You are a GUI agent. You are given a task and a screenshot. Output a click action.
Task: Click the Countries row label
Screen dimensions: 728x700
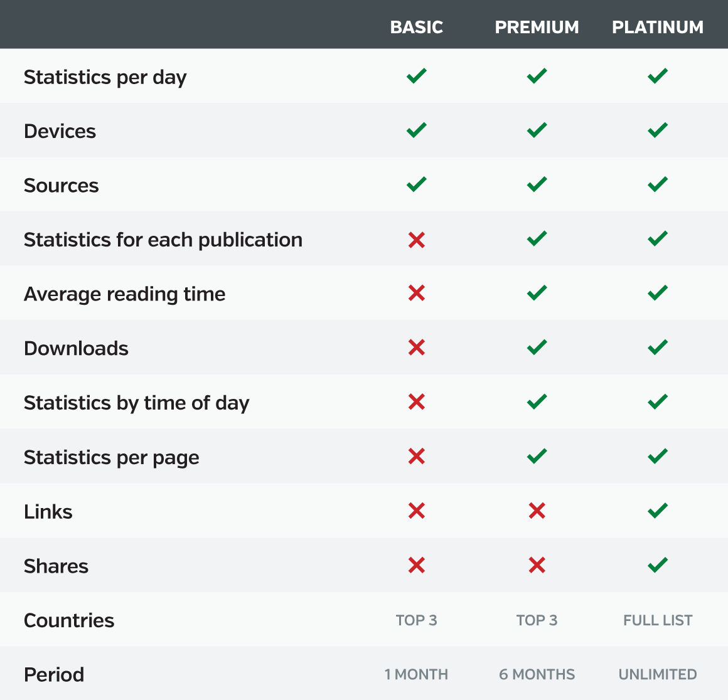point(69,621)
